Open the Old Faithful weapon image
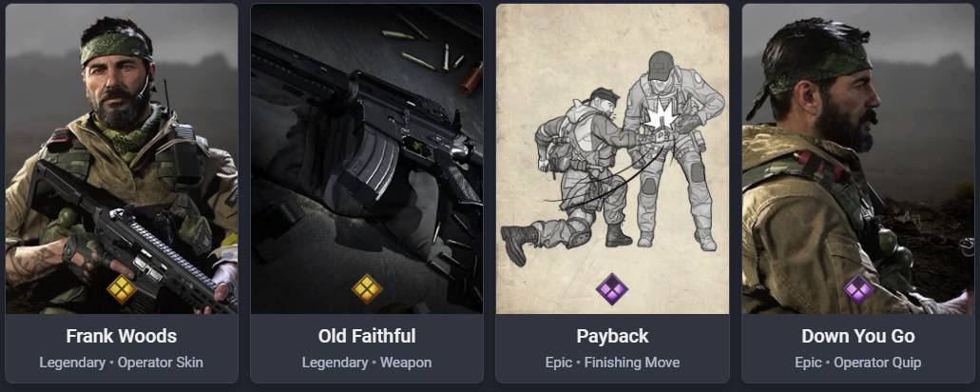 click(367, 159)
